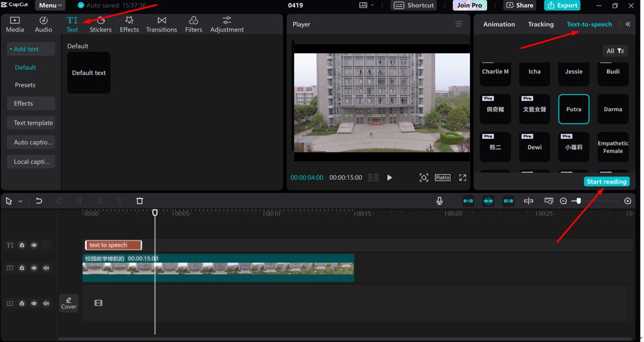This screenshot has height=342, width=644.
Task: Click the delete trash icon
Action: coord(140,201)
